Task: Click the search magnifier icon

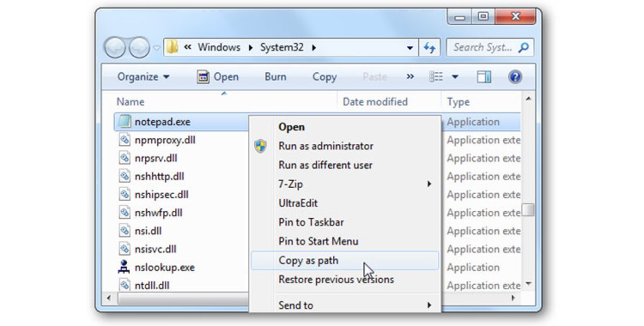Action: (523, 47)
